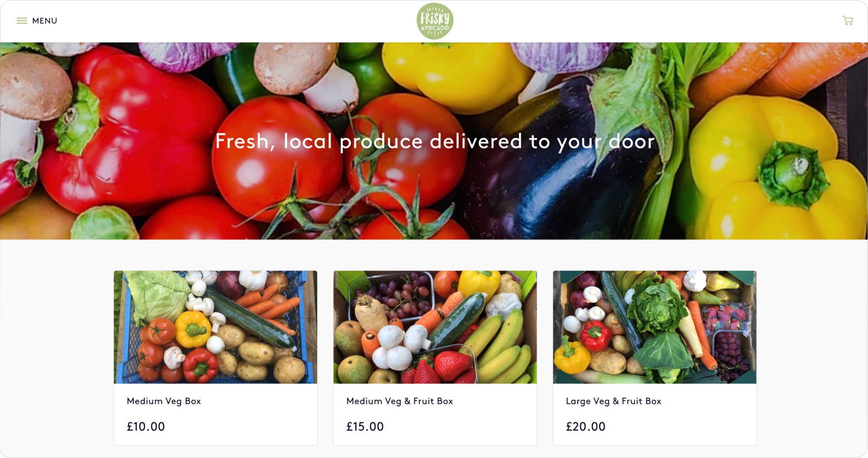Click the hero headline about fresh local produce
Viewport: 868px width, 458px height.
pos(435,142)
